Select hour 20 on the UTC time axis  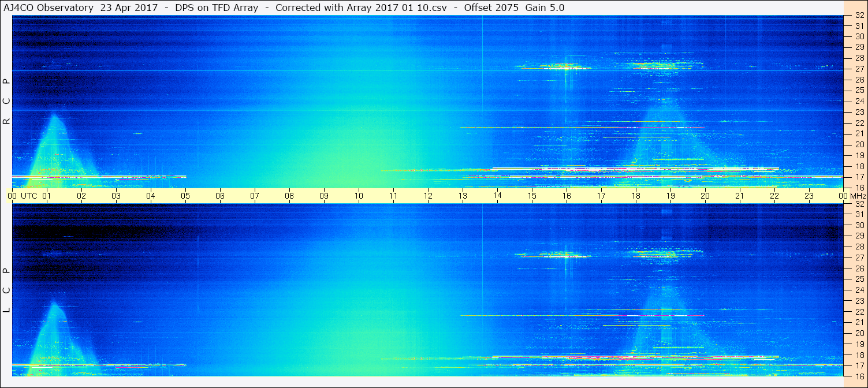(x=705, y=196)
